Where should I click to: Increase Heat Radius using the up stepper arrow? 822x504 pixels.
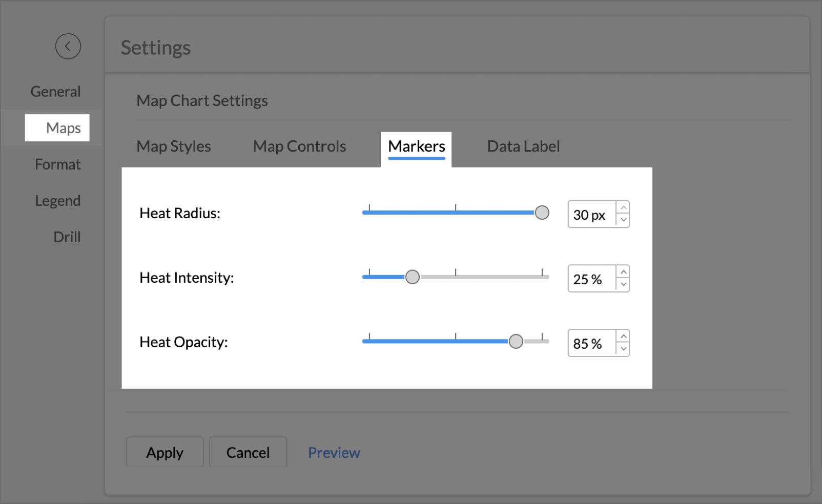tap(623, 207)
